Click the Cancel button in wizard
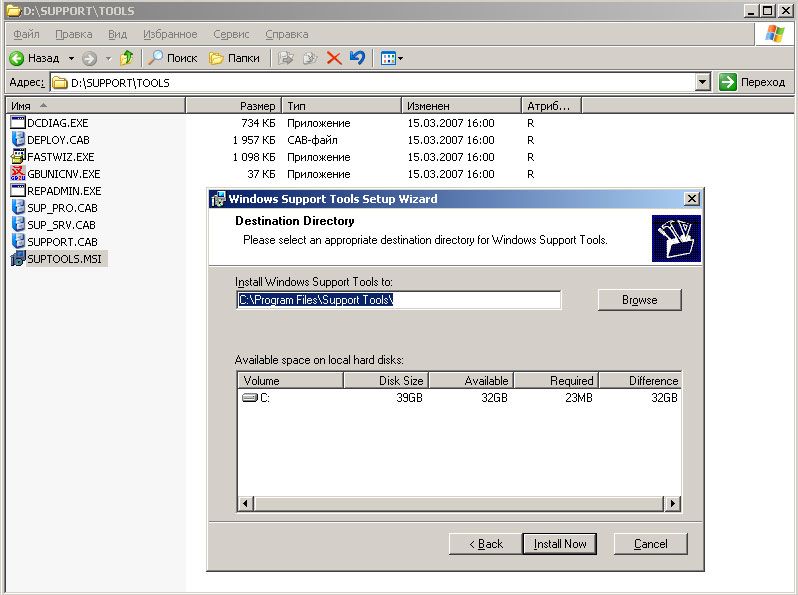Viewport: 798px width, 595px height. (650, 543)
